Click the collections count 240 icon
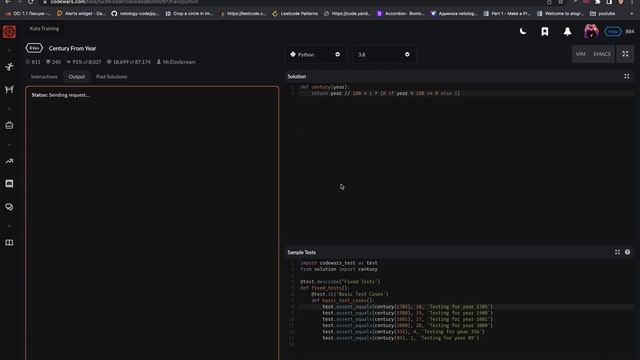Viewport: 640px width, 360px height. 48,62
